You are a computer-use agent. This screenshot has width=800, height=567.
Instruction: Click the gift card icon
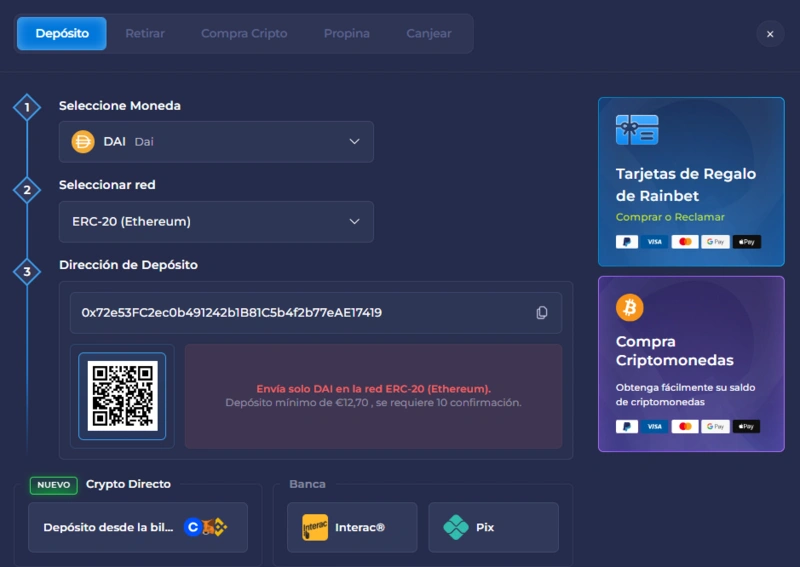click(637, 130)
